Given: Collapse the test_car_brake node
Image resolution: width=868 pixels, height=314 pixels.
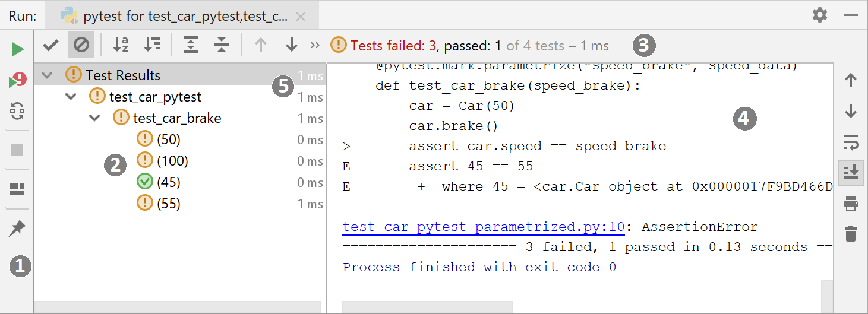Looking at the screenshot, I should pos(94,118).
